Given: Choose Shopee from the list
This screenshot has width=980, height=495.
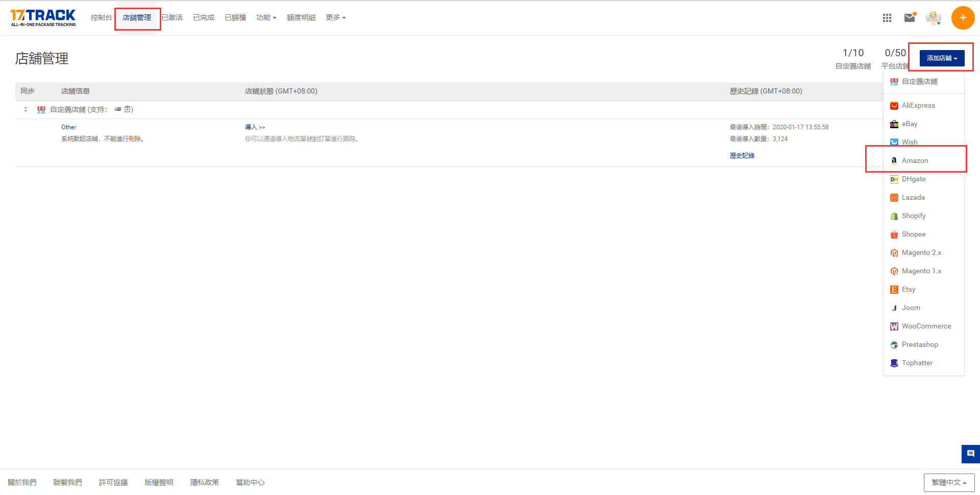Looking at the screenshot, I should tap(924, 234).
